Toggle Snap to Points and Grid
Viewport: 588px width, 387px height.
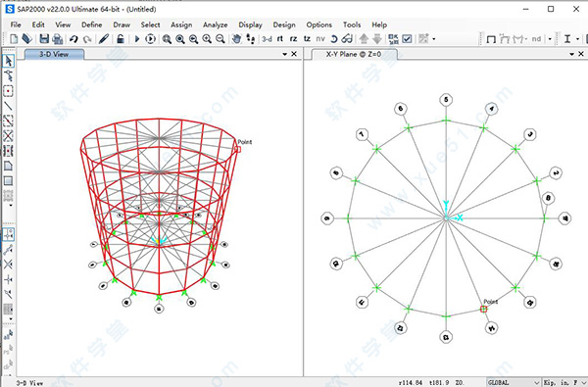(x=8, y=234)
